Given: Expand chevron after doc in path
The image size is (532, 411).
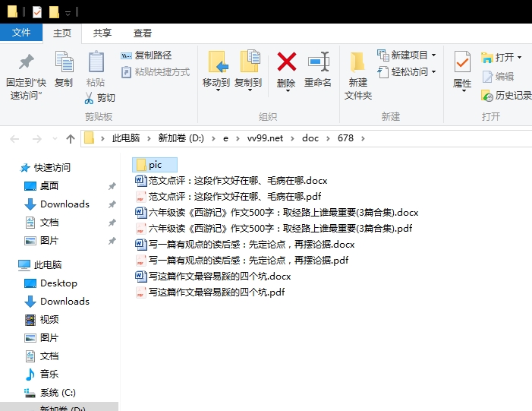Looking at the screenshot, I should 328,138.
